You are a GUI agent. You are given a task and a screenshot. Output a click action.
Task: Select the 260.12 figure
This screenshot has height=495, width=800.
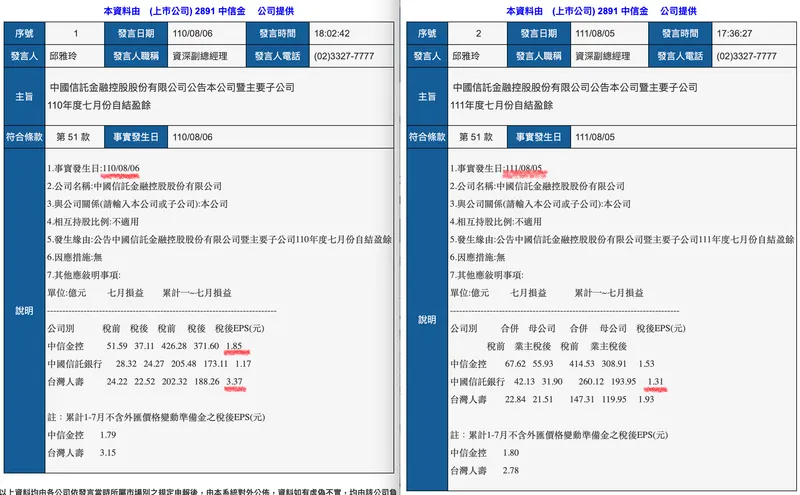pyautogui.click(x=591, y=382)
